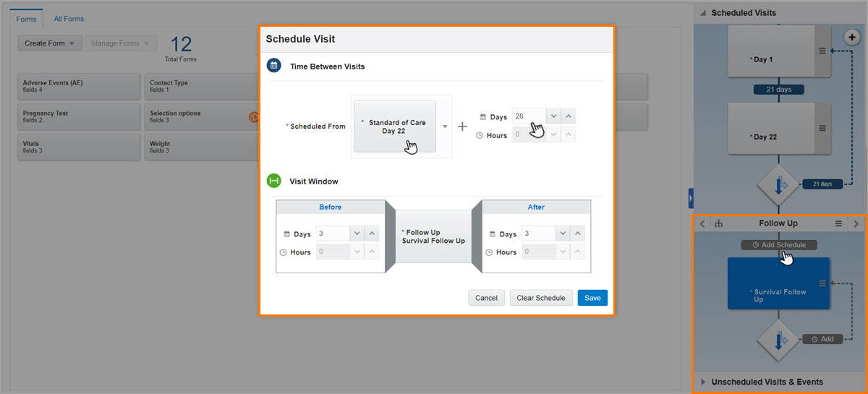The width and height of the screenshot is (868, 394).
Task: Click the Add Schedule button under Follow Up
Action: click(x=779, y=245)
